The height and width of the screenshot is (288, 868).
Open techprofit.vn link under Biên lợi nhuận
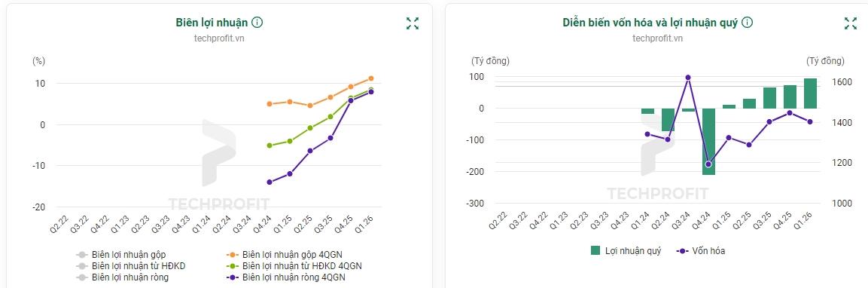coord(219,38)
